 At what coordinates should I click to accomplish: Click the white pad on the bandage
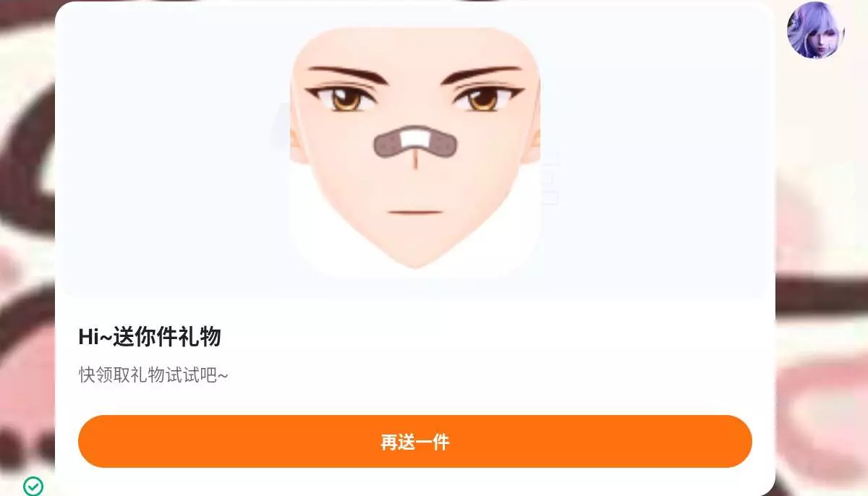tap(415, 137)
